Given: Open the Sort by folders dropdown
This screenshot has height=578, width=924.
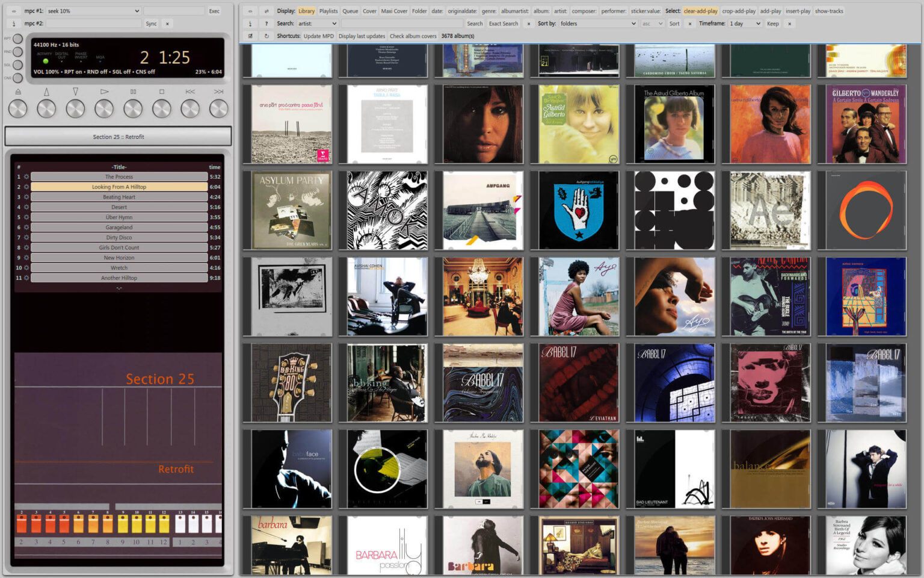Looking at the screenshot, I should click(597, 23).
